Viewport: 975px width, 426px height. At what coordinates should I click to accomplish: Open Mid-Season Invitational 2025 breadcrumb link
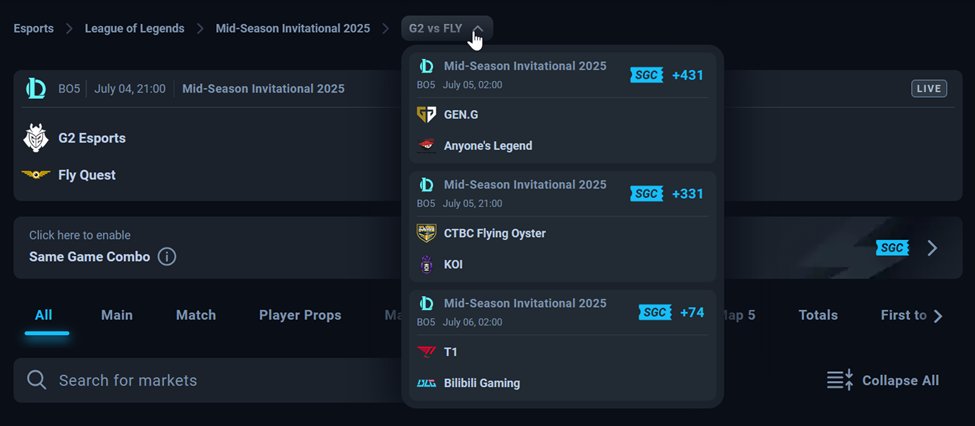293,29
